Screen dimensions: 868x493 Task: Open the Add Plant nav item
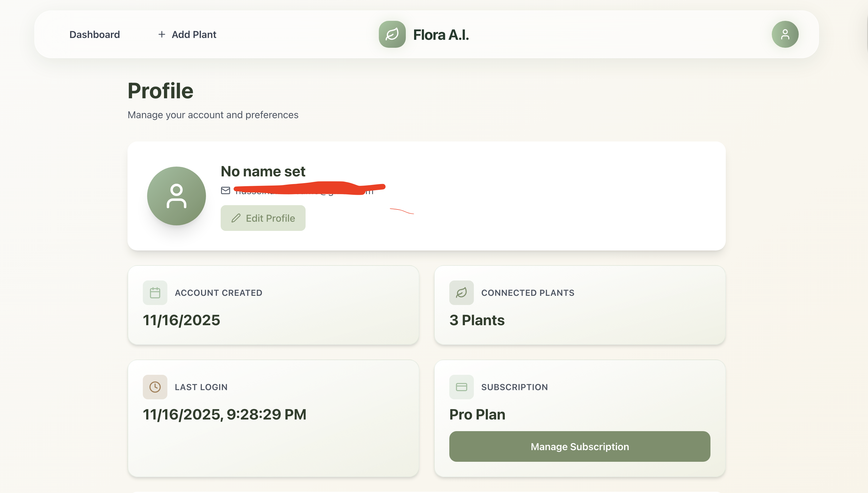click(193, 35)
